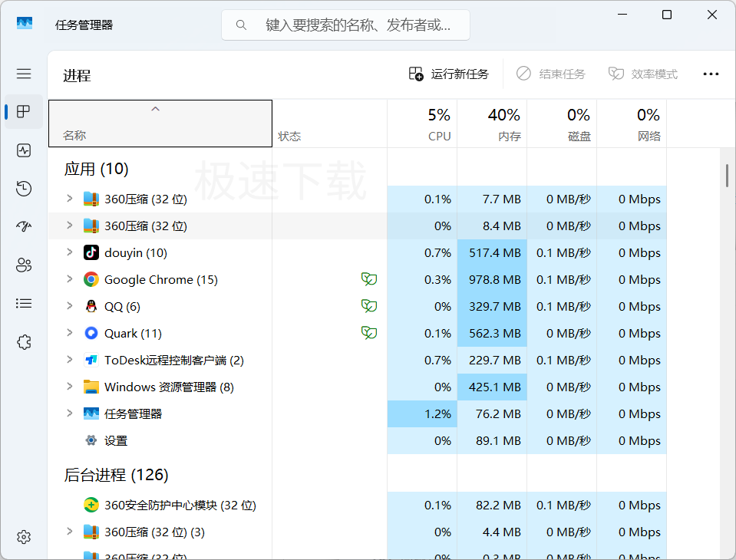Open the Services puzzle-piece sidebar icon
This screenshot has height=560, width=736.
coord(24,342)
